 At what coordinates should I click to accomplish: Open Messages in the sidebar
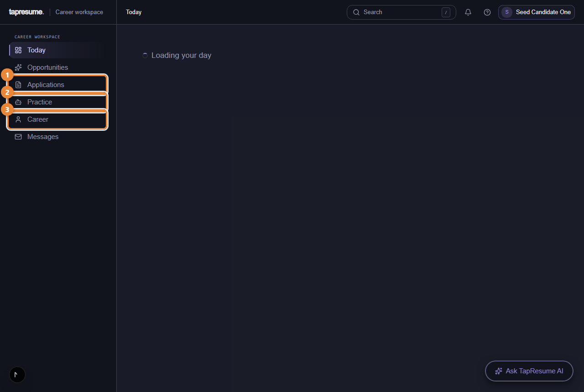point(58,137)
